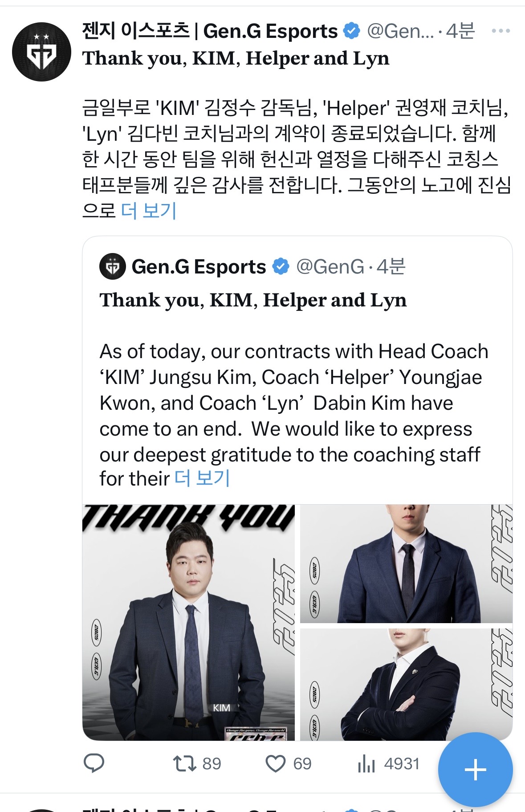
Task: Open the three-dot more menu on tweet
Action: tap(501, 31)
